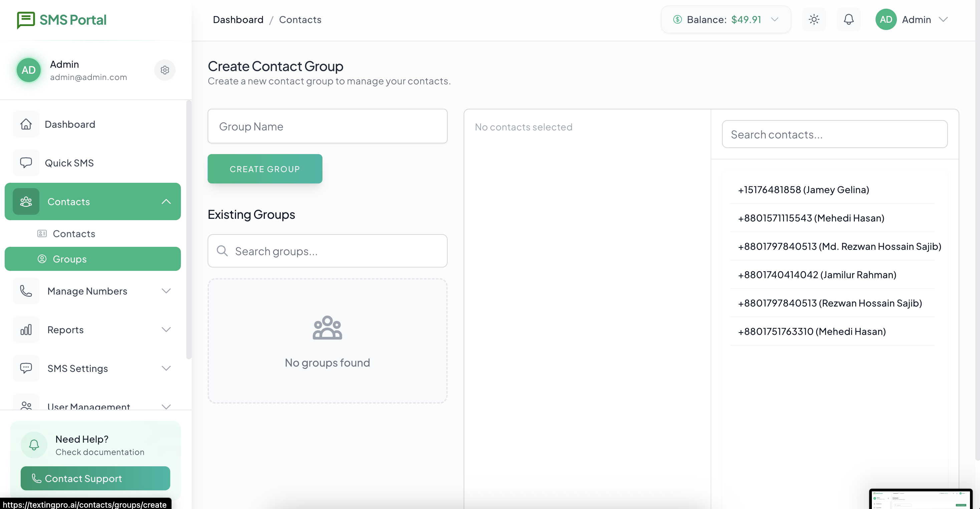The width and height of the screenshot is (980, 509).
Task: Open the Contacts submenu item
Action: coord(74,233)
